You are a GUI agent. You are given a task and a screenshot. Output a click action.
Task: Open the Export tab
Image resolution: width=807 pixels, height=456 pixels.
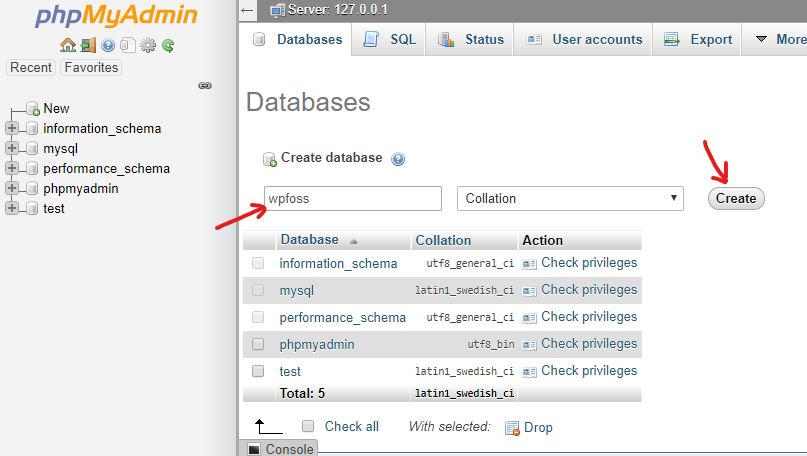pos(697,39)
